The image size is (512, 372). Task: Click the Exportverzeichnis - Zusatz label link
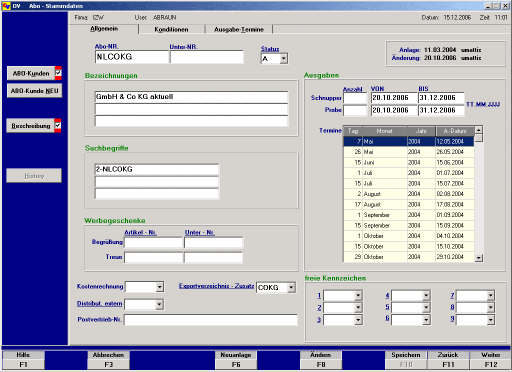(x=216, y=286)
